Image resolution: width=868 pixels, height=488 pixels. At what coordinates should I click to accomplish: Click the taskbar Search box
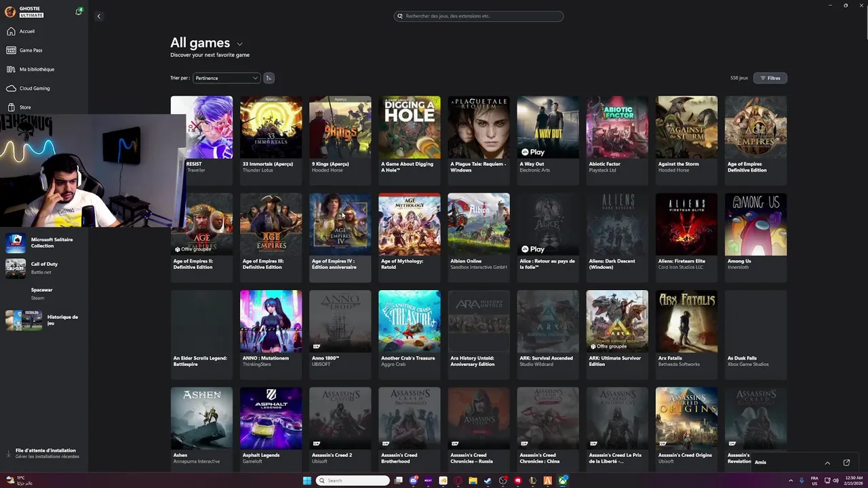tap(353, 481)
